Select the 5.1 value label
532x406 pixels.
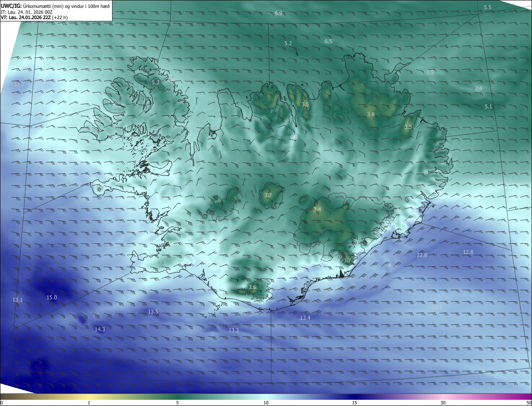488,107
